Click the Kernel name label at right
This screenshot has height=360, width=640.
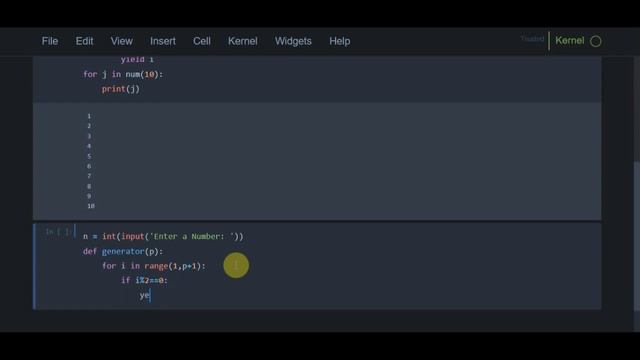[x=569, y=40]
